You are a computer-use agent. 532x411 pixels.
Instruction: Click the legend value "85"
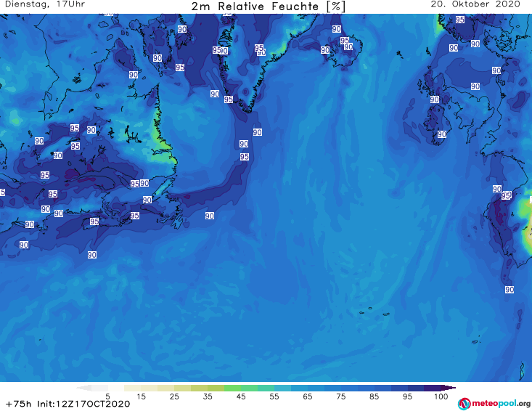pos(374,396)
